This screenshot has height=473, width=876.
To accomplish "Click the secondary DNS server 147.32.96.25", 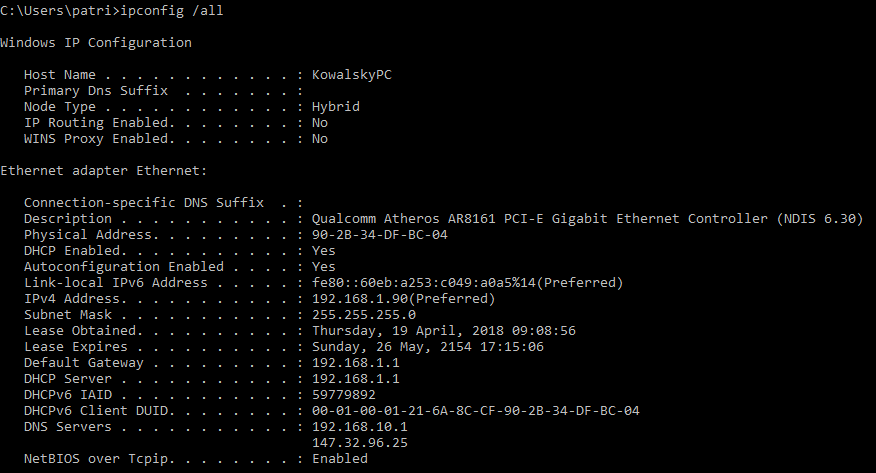I will pyautogui.click(x=360, y=443).
